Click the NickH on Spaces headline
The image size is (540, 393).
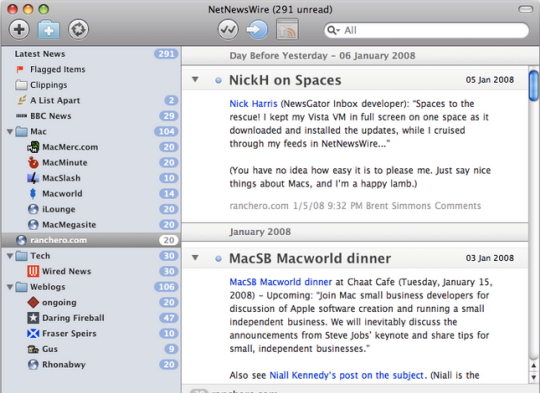(x=285, y=80)
